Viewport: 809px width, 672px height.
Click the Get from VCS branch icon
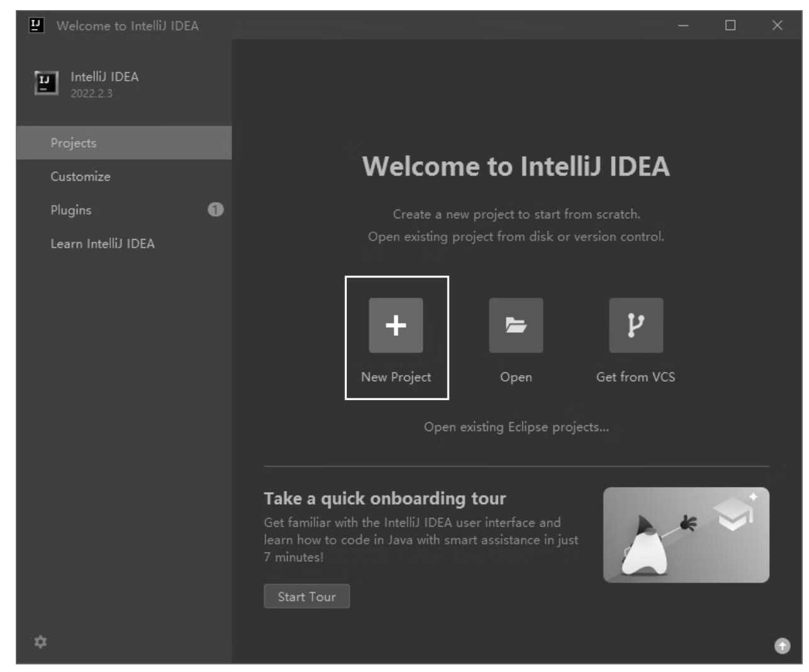tap(635, 325)
